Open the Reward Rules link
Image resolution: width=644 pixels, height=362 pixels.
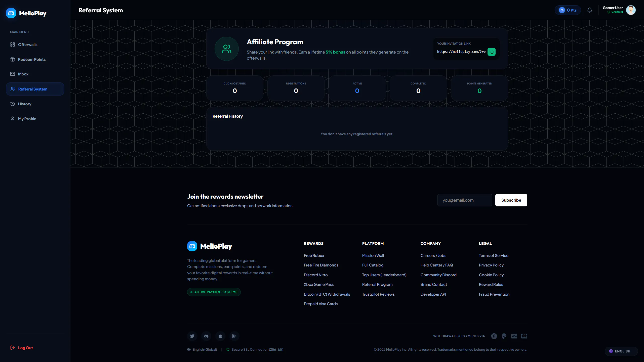click(x=491, y=285)
